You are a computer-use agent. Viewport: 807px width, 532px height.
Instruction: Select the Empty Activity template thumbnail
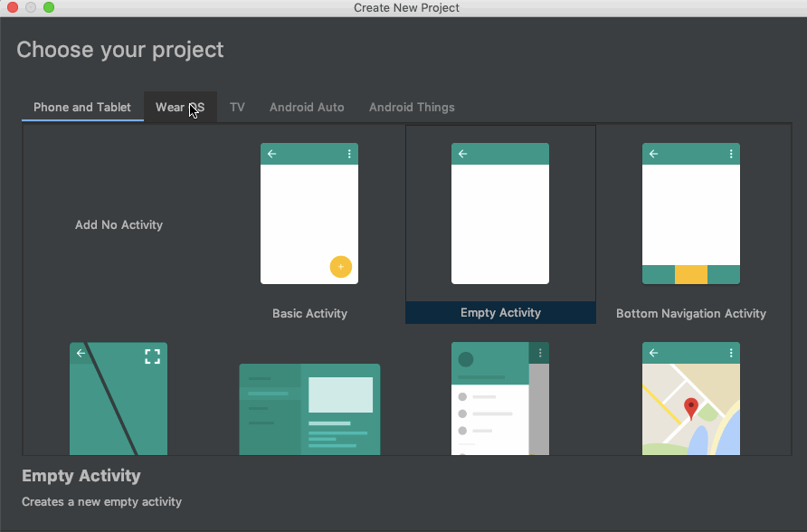pos(500,214)
